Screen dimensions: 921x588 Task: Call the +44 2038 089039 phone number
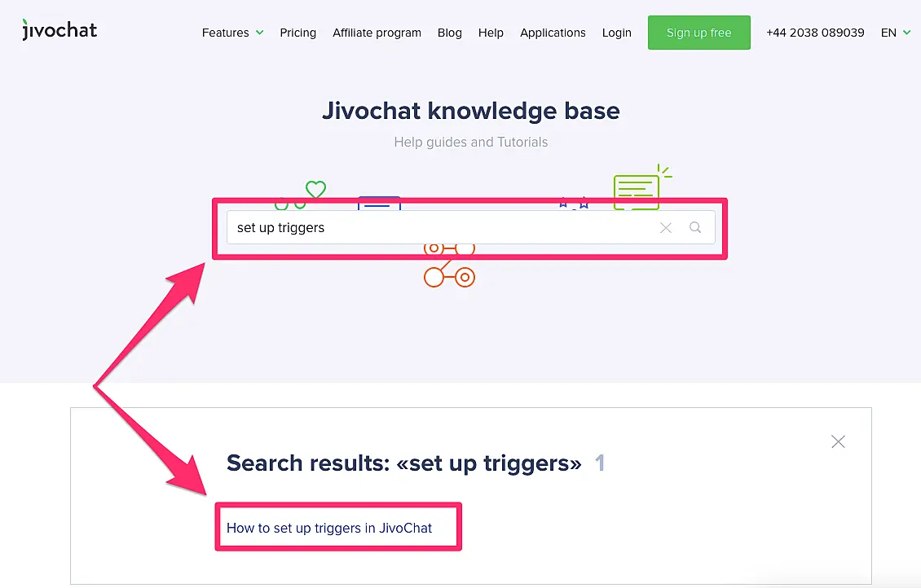click(815, 33)
